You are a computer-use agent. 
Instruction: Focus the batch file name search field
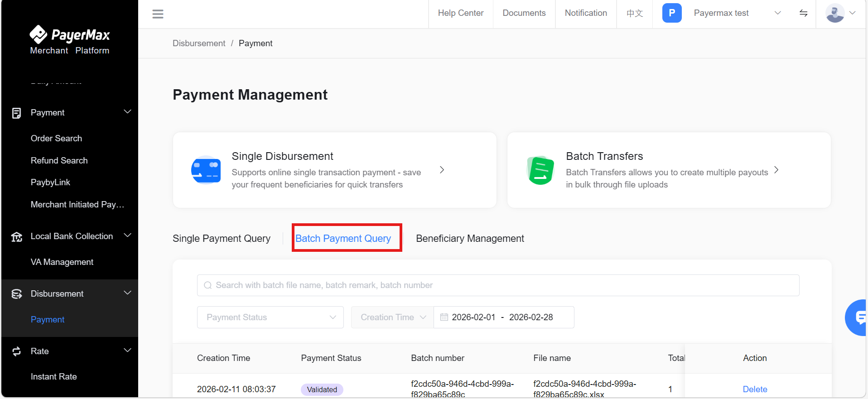tap(498, 285)
